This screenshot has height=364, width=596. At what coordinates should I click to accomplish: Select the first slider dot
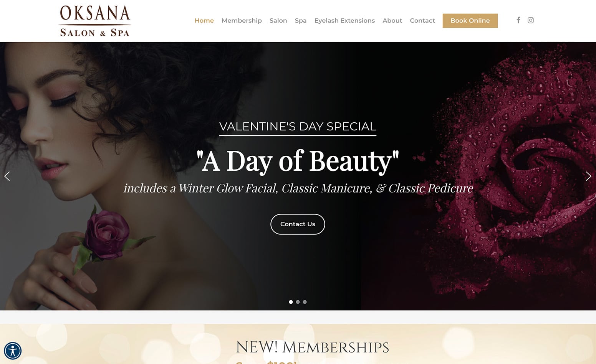[291, 302]
